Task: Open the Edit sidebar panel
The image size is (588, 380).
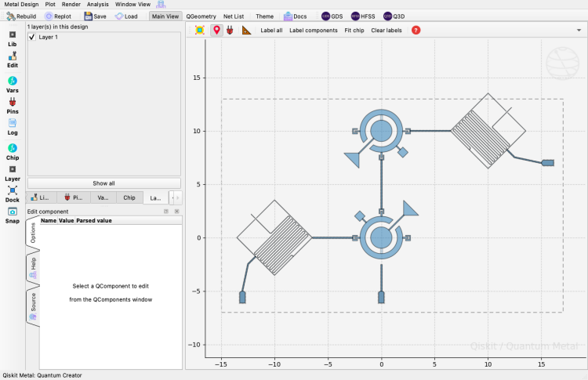Action: [x=13, y=60]
